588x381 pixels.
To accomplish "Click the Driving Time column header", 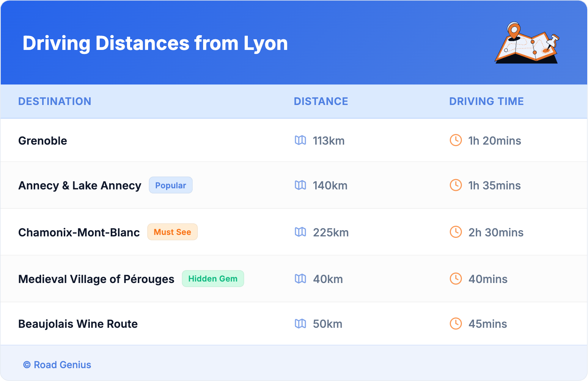I will click(x=486, y=101).
